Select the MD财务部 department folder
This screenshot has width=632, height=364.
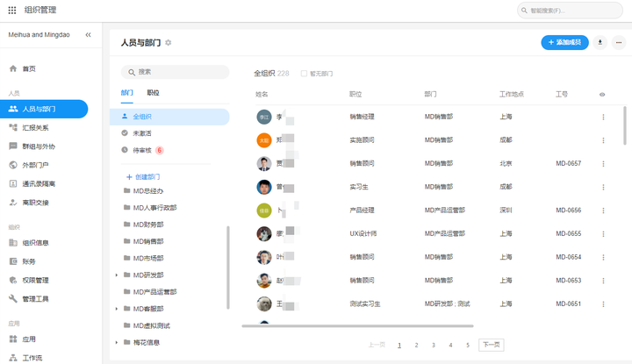point(148,225)
